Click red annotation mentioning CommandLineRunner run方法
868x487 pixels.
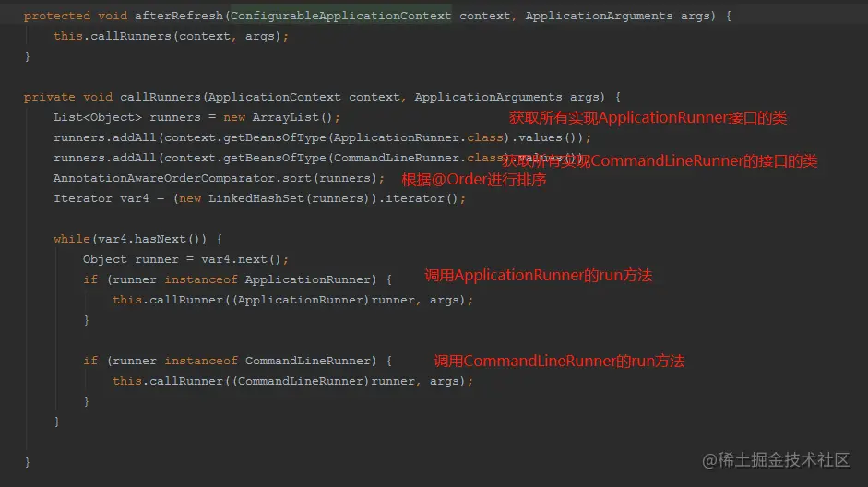[559, 362]
